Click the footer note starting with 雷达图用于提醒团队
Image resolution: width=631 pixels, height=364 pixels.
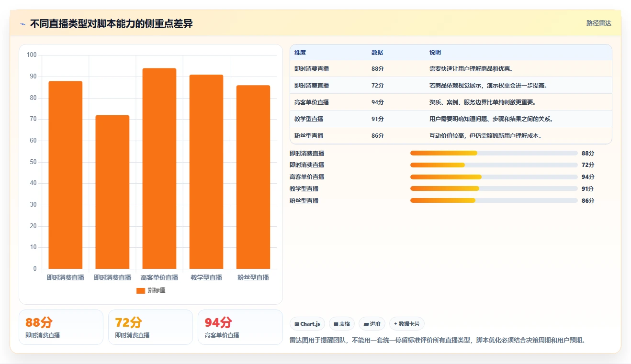pos(438,341)
